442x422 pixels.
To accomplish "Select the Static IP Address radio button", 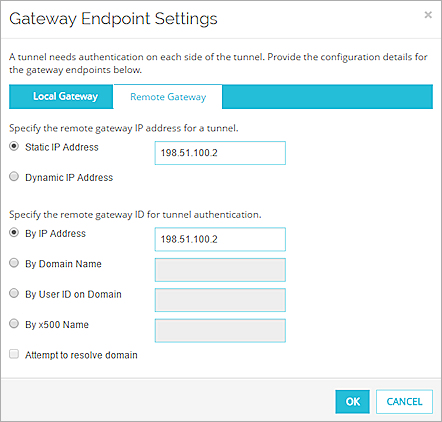I will tap(14, 146).
